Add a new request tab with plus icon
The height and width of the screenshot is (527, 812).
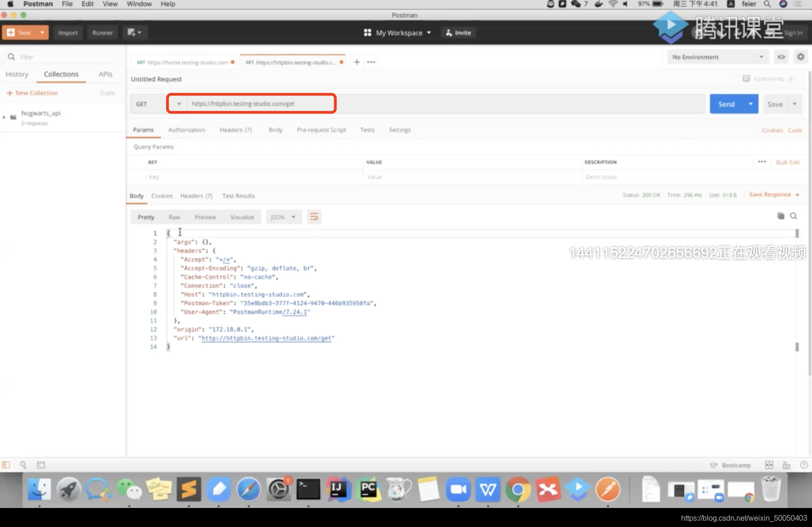[357, 62]
